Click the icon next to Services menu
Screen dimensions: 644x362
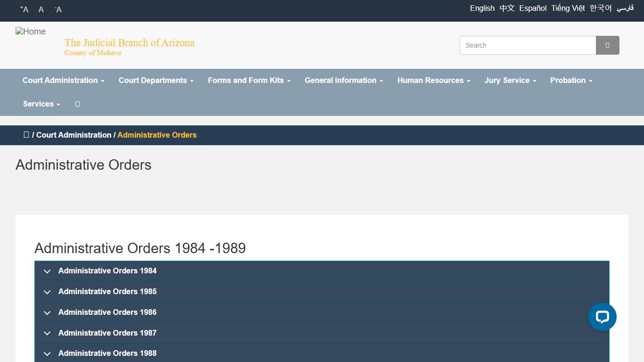(x=77, y=104)
